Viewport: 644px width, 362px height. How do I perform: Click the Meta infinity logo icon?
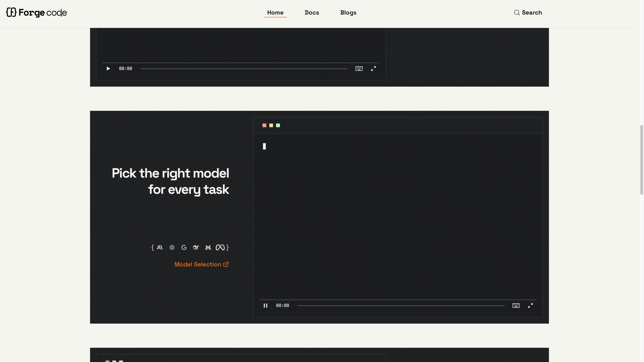(220, 247)
